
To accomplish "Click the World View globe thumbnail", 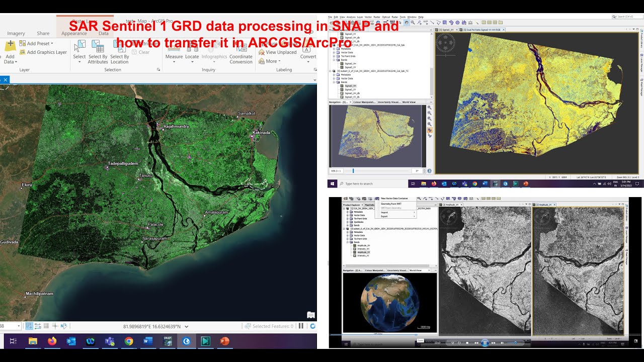I will click(x=389, y=303).
